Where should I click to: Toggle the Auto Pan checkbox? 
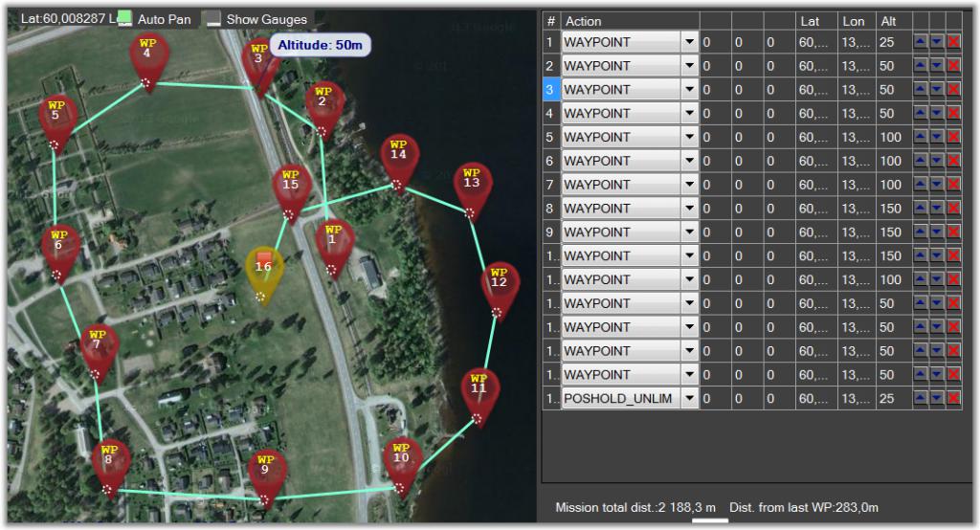pos(125,19)
